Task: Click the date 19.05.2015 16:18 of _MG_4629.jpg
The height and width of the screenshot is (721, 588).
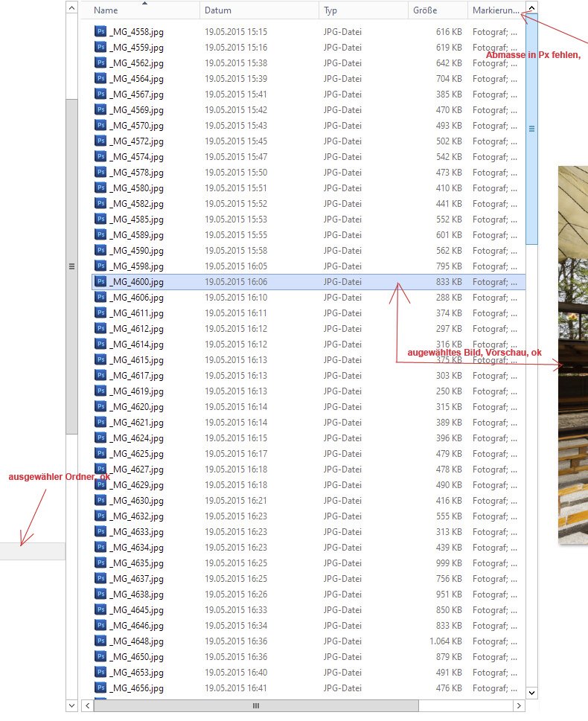Action: 236,484
